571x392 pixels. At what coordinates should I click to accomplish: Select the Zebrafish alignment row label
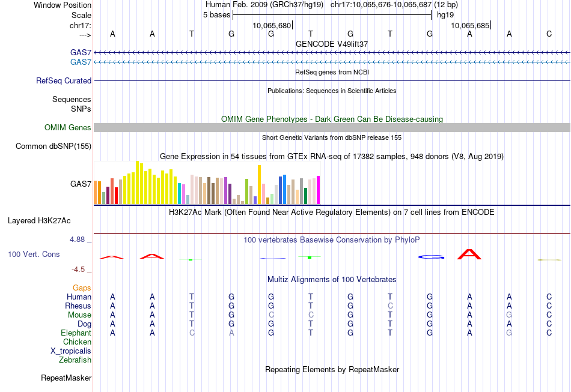coord(75,360)
